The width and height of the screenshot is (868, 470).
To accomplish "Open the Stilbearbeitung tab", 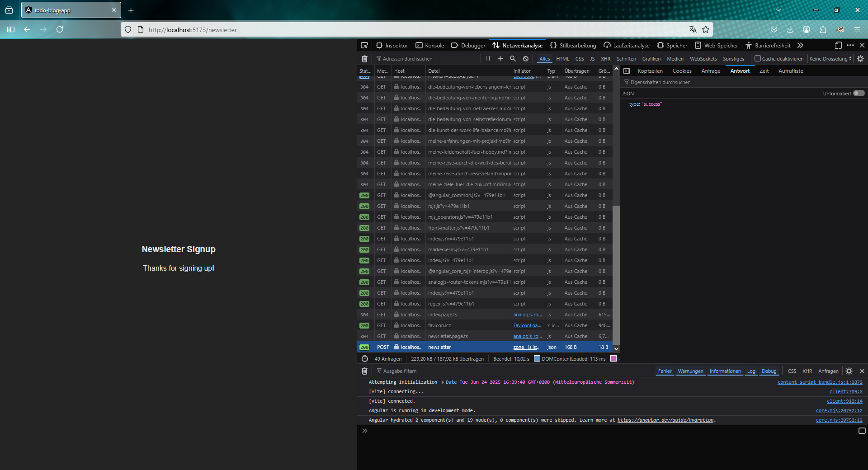I will [573, 45].
